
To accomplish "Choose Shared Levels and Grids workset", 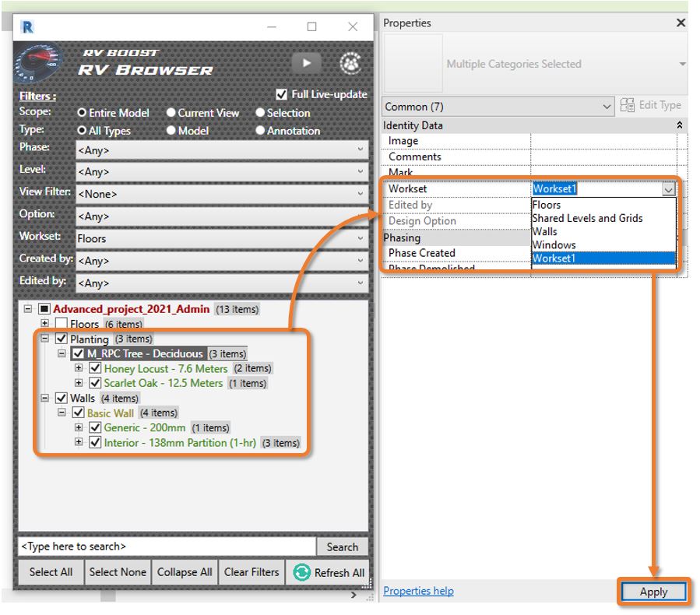I will pos(603,218).
